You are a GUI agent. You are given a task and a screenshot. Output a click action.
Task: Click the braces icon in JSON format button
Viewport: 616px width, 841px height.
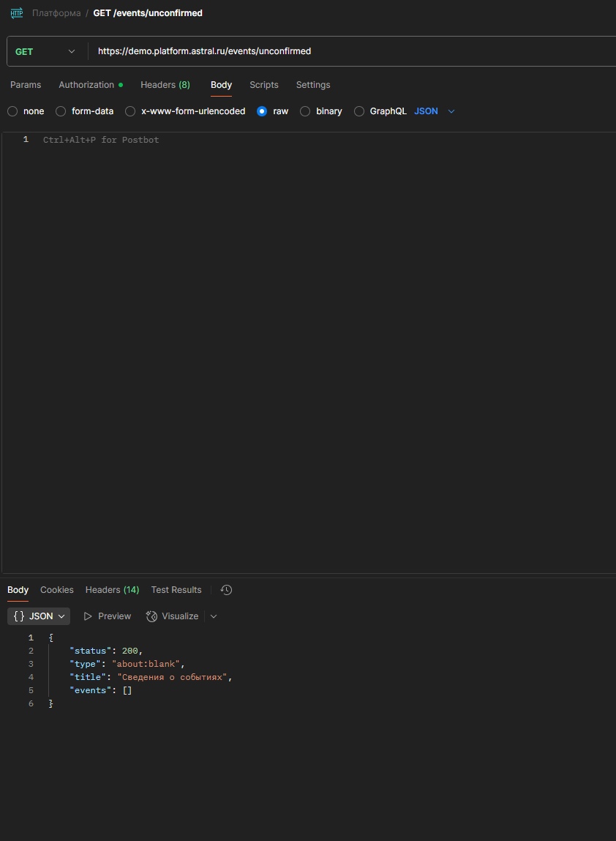click(19, 616)
